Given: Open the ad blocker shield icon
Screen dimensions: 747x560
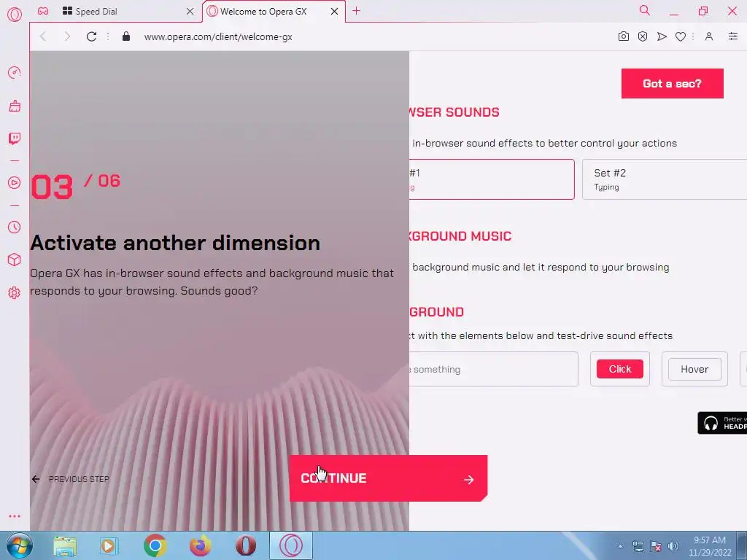Looking at the screenshot, I should click(643, 36).
